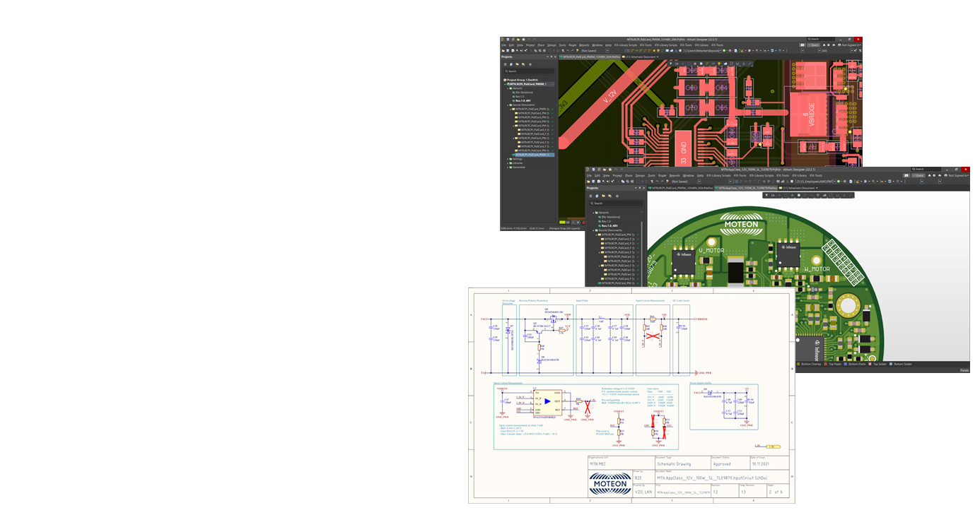980x532 pixels.
Task: Open the File menu in PaSCard window
Action: click(503, 45)
